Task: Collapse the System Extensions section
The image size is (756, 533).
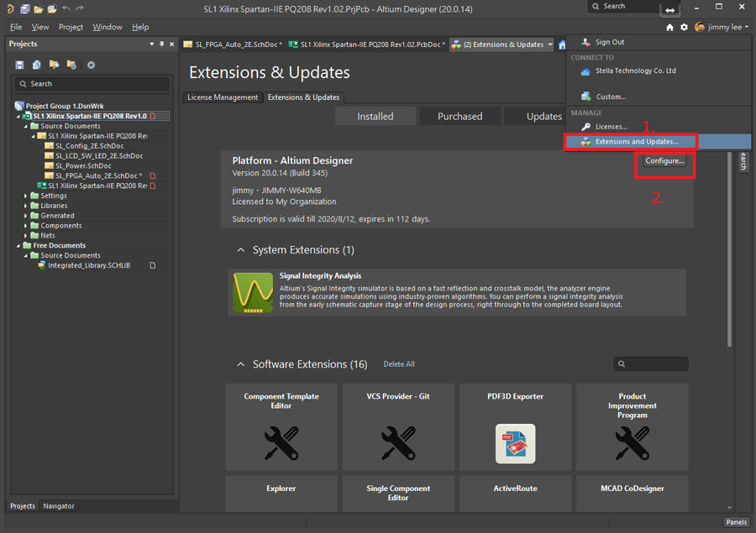Action: coord(241,250)
